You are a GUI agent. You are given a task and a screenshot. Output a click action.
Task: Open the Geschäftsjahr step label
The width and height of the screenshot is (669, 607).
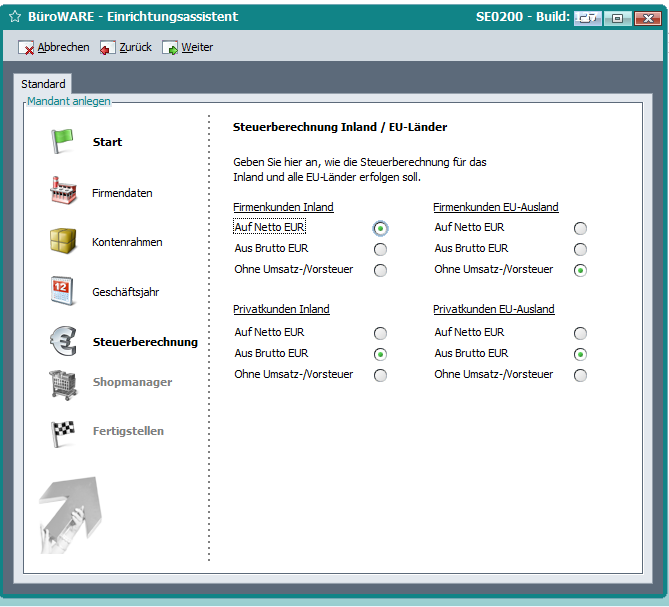tap(125, 292)
